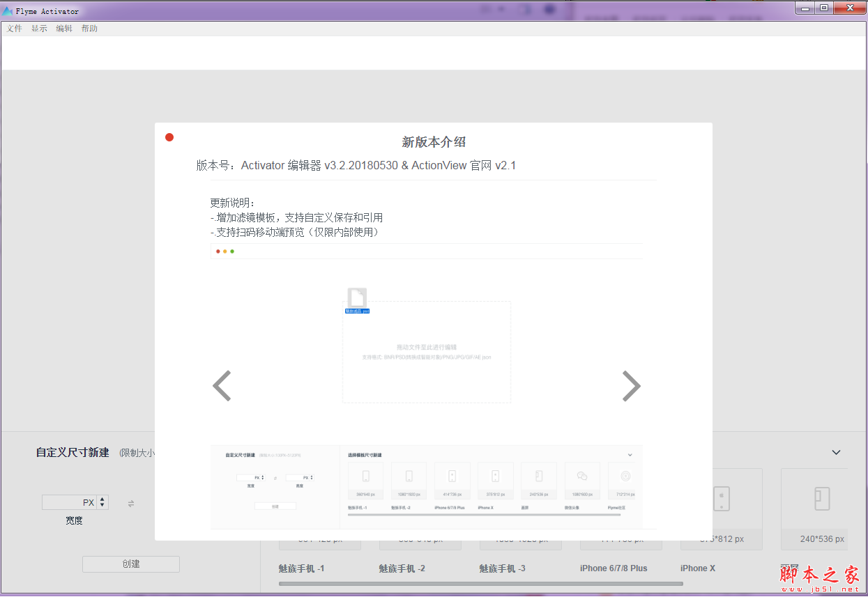
Task: Select the 魅族手机 -1 template label
Action: point(301,568)
